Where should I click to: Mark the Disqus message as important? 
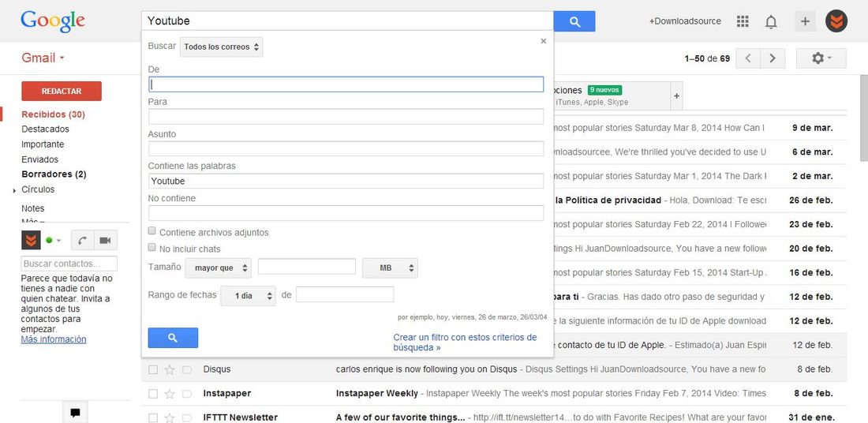click(x=186, y=370)
